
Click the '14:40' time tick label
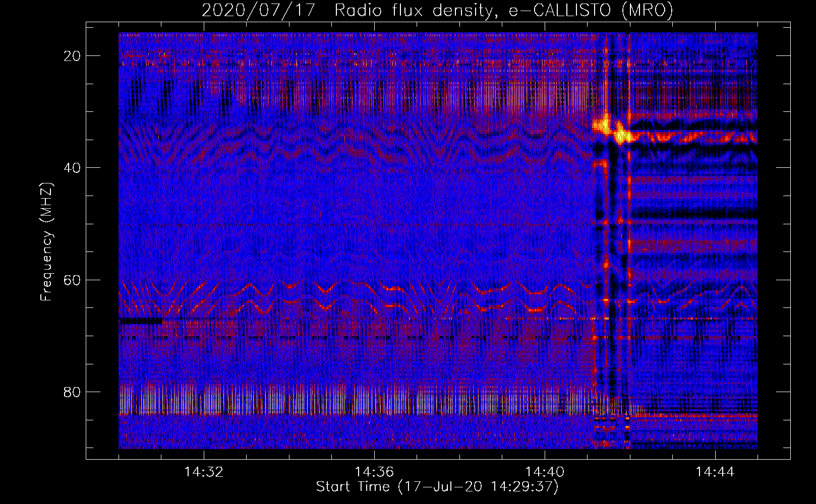click(545, 472)
